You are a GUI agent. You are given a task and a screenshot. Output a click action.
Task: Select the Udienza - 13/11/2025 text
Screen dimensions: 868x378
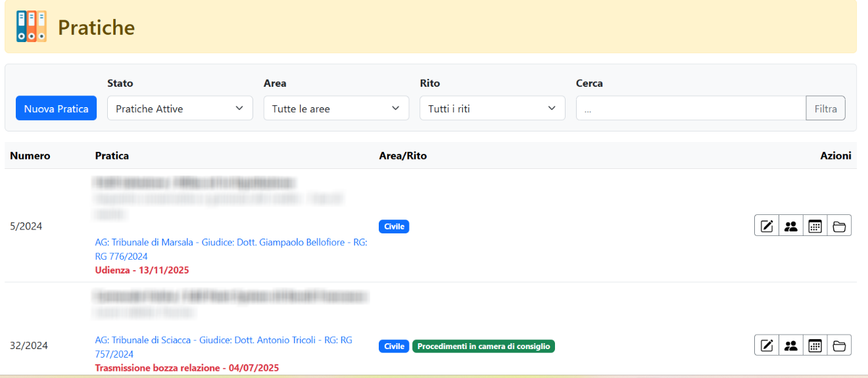142,270
